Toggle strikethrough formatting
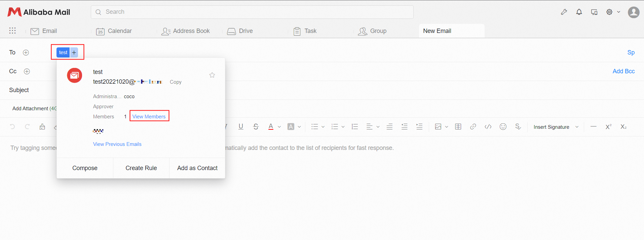 (256, 127)
